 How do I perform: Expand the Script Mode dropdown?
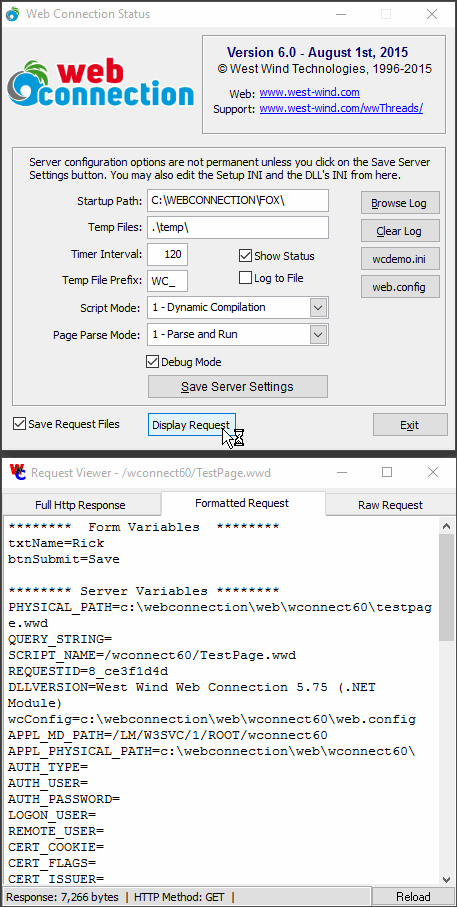(318, 307)
